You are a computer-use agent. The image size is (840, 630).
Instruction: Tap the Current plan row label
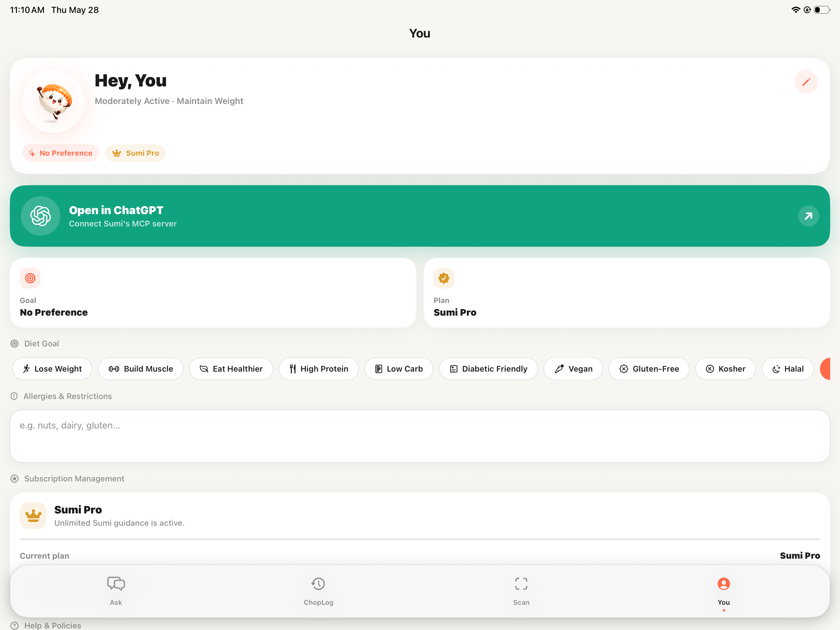point(45,556)
